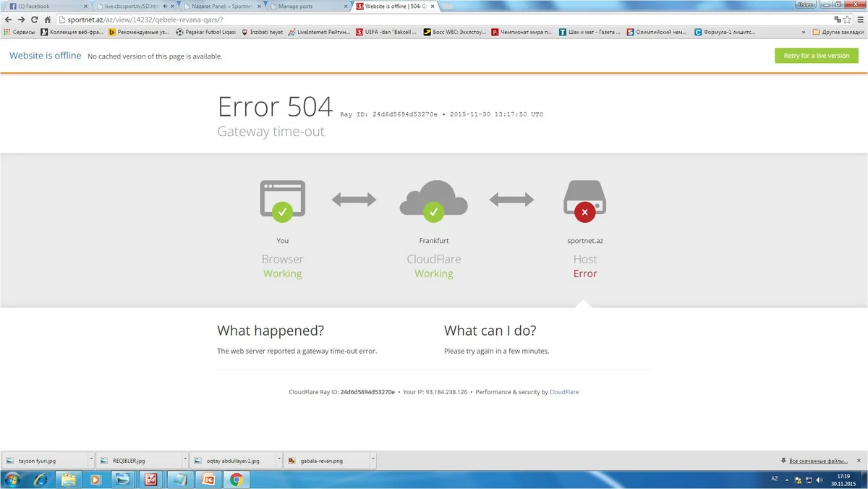Switch to the Nazarat Paneli tab
Image resolution: width=868 pixels, height=489 pixels.
pos(222,6)
